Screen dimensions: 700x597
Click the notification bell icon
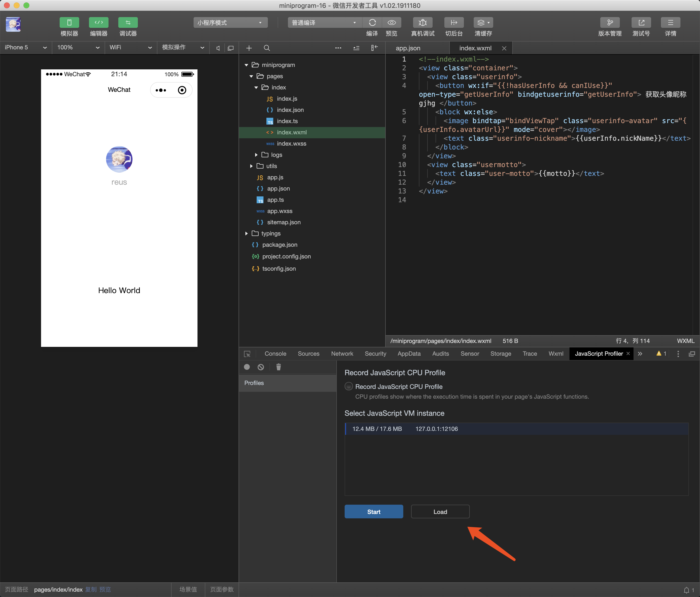coord(687,590)
